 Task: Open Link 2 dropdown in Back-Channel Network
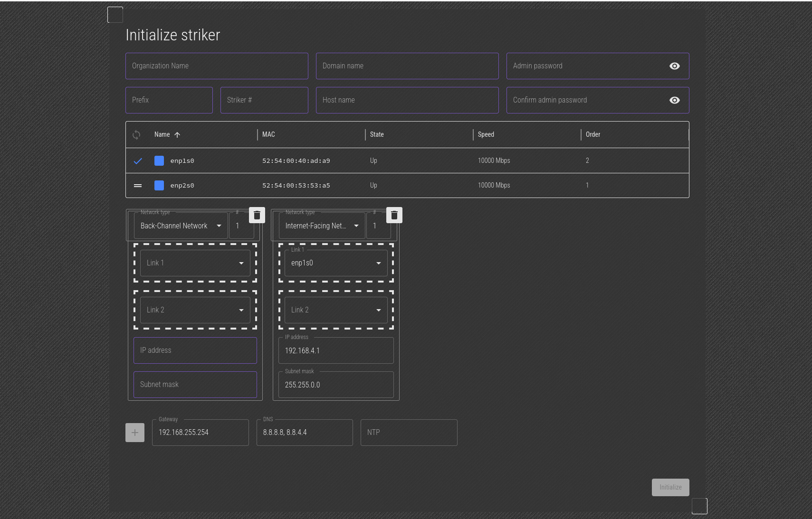[x=195, y=310]
